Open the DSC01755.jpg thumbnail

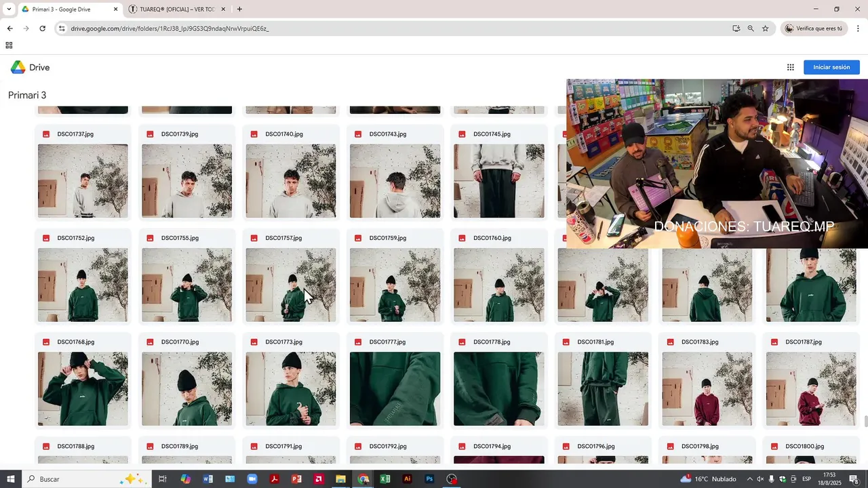tap(186, 285)
